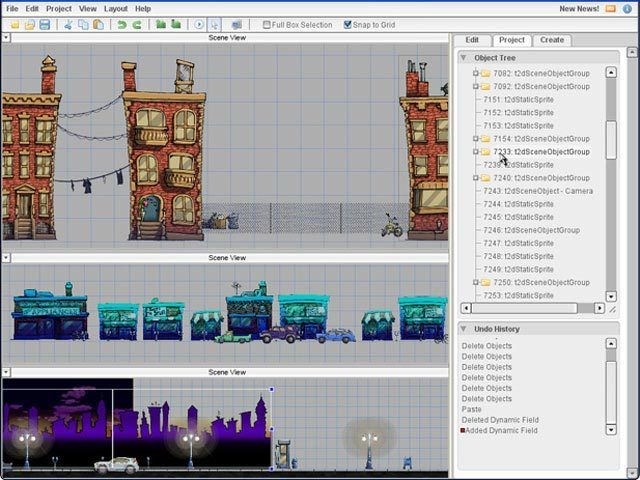Screen dimensions: 640x480
Task: Collapse the Undo History section
Action: 463,329
